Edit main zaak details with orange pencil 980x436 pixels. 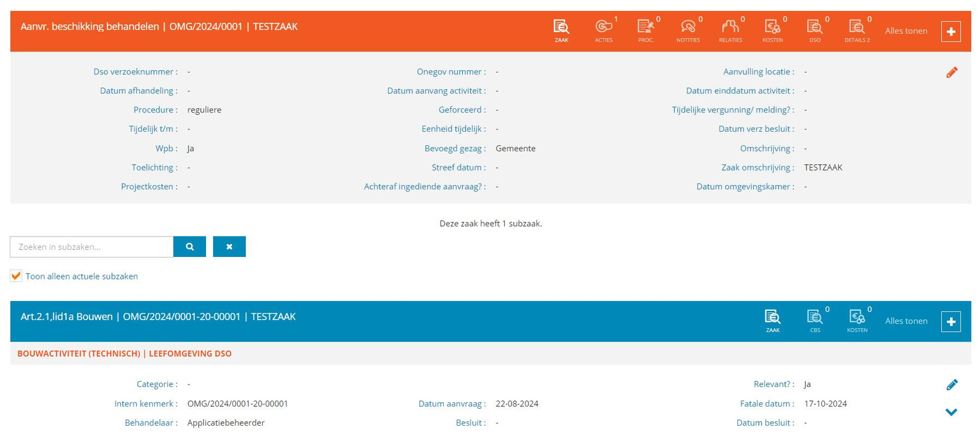pos(952,73)
